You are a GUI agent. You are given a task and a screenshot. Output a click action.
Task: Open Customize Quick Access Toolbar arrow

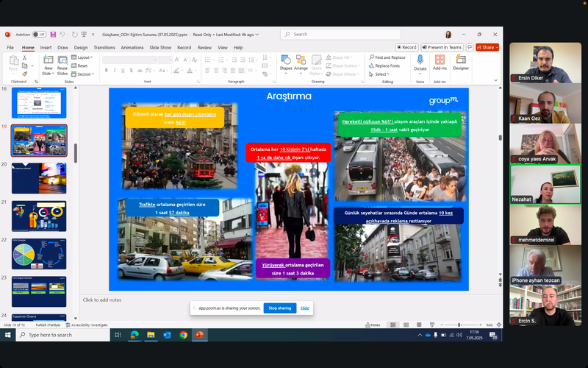click(x=93, y=35)
